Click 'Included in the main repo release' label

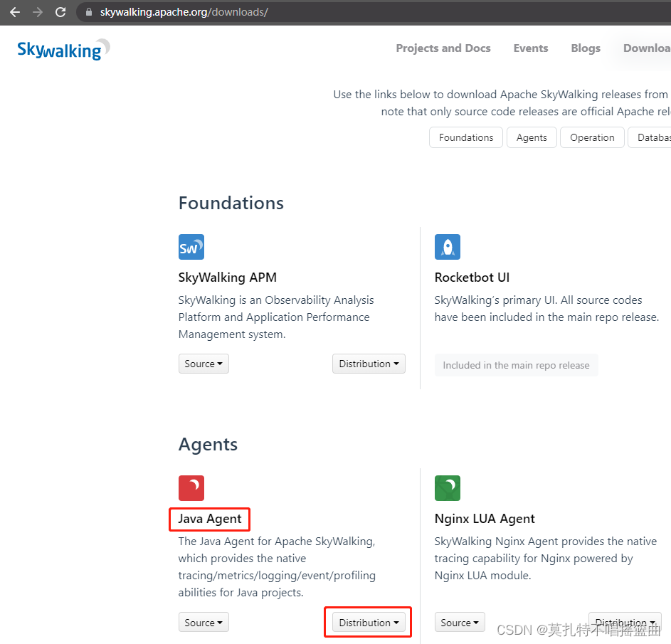[x=516, y=365]
